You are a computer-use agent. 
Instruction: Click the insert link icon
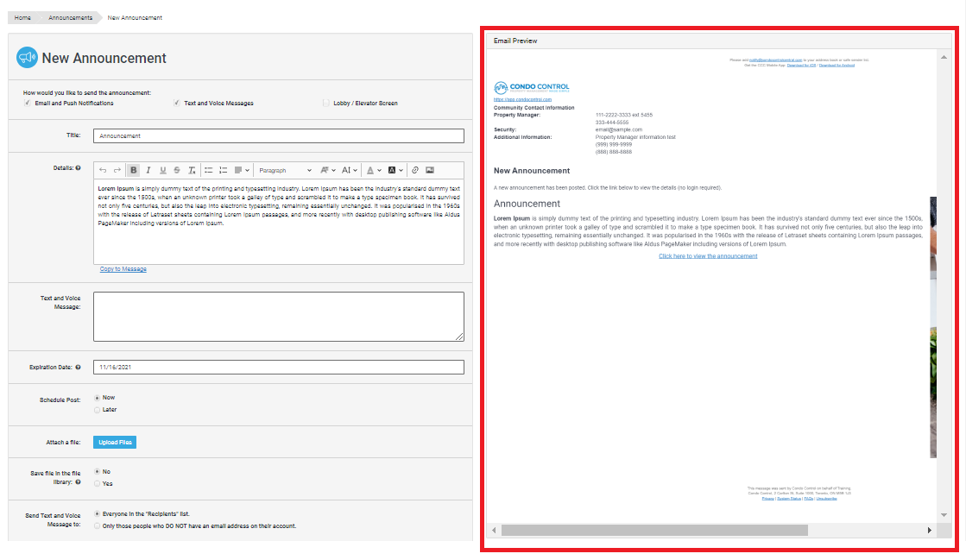pyautogui.click(x=414, y=170)
